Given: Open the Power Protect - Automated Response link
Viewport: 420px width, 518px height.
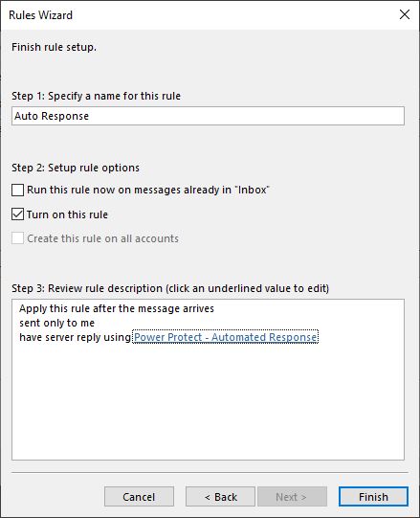Looking at the screenshot, I should tap(225, 337).
